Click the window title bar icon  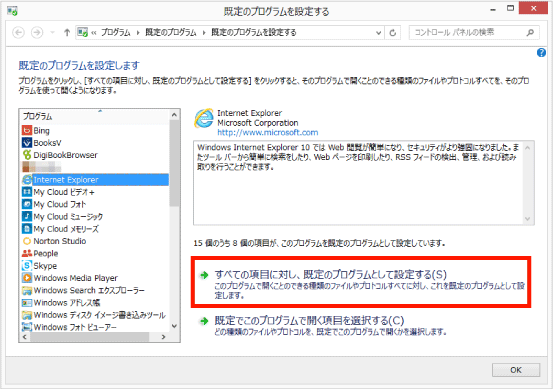point(12,11)
